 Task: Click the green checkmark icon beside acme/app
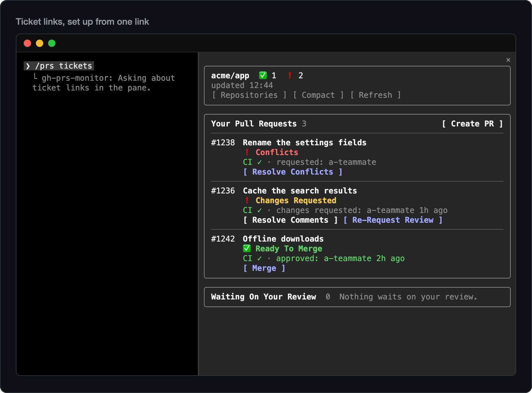point(263,76)
